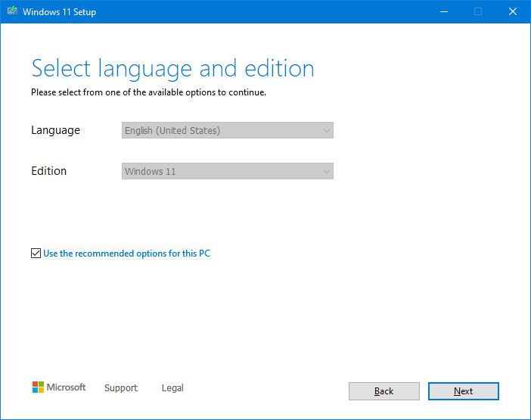
Task: Click the Windows 11 Setup title bar icon
Action: click(x=11, y=12)
